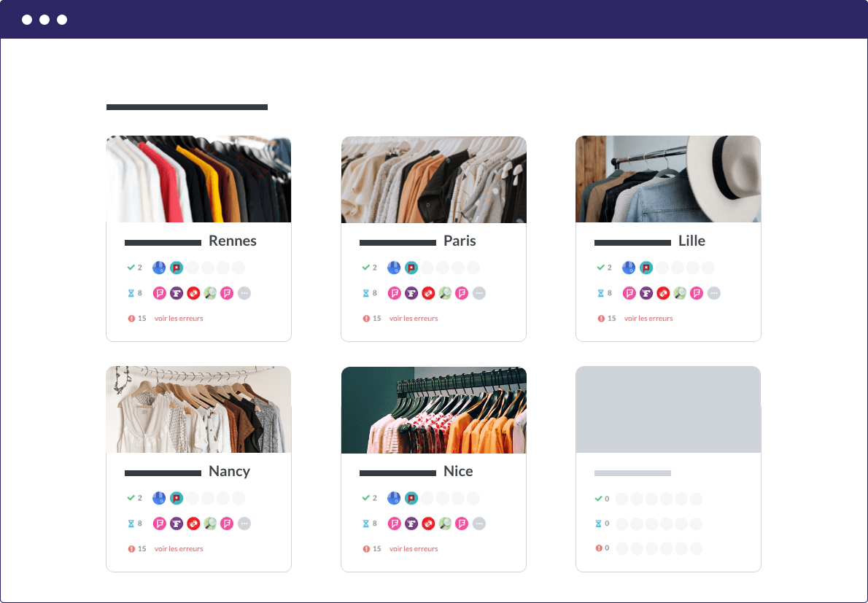Image resolution: width=868 pixels, height=603 pixels.
Task: Click the green checkmark icon on Nancy card
Action: (x=131, y=498)
